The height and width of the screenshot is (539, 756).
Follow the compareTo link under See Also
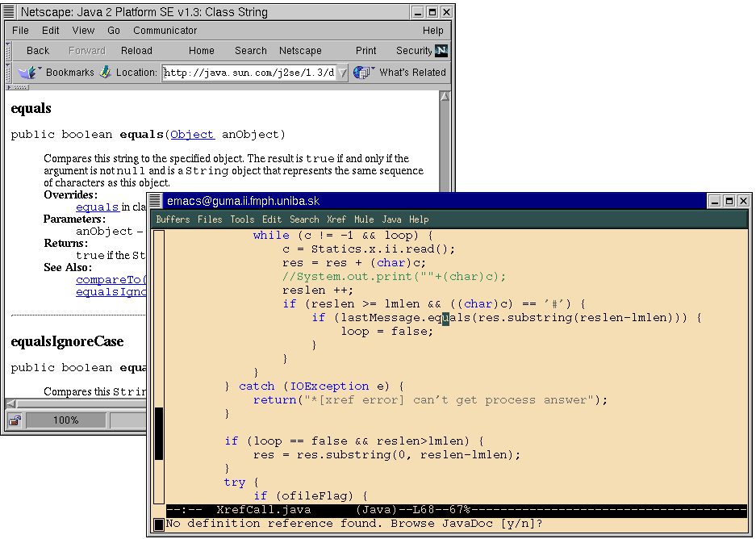111,280
